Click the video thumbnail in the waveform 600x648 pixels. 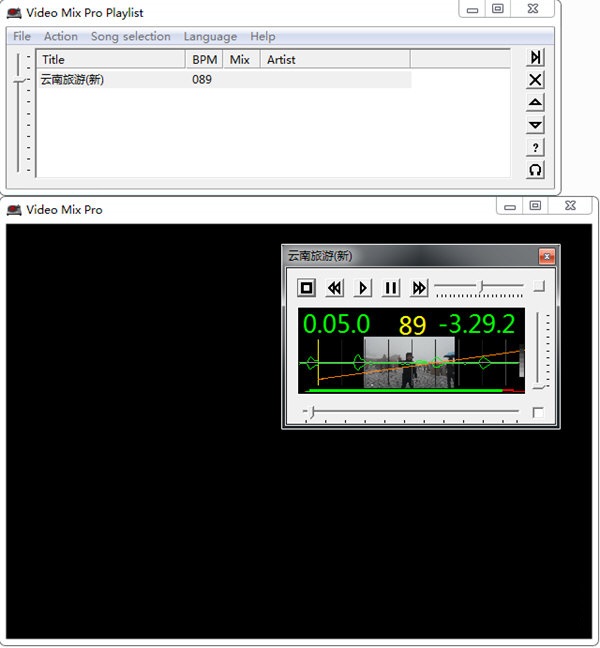(x=409, y=363)
